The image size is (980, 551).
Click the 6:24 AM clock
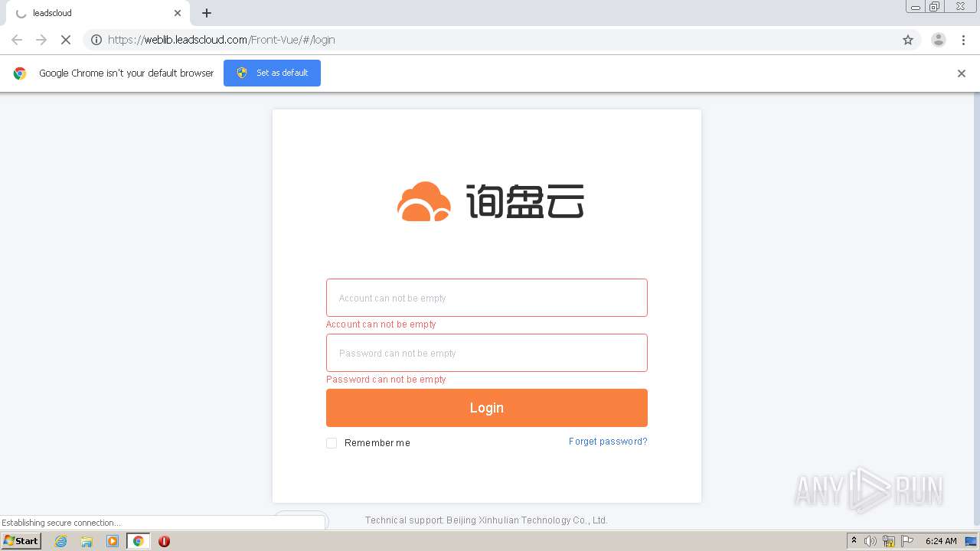click(941, 541)
